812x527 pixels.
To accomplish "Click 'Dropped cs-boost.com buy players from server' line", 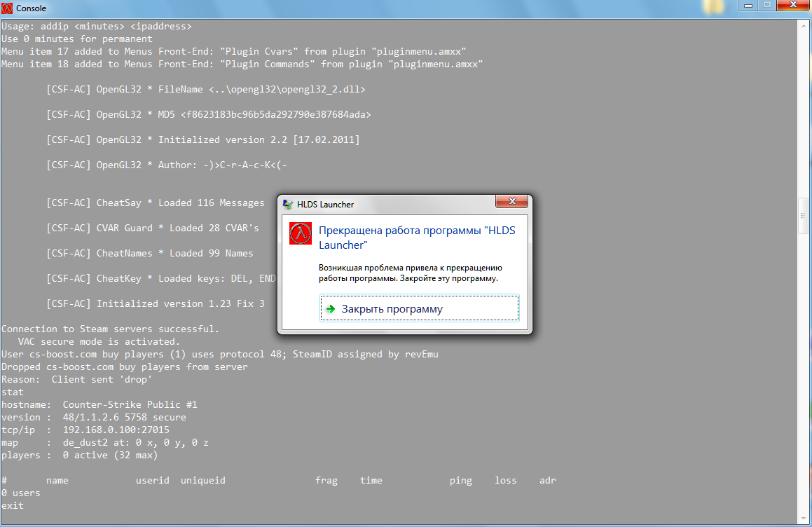I will (x=124, y=367).
